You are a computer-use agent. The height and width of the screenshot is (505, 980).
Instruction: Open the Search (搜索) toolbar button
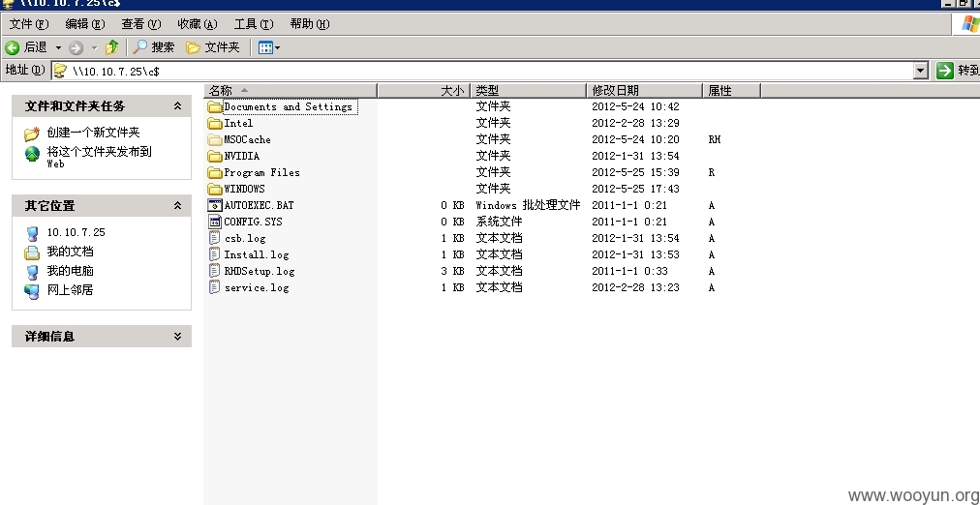(154, 47)
